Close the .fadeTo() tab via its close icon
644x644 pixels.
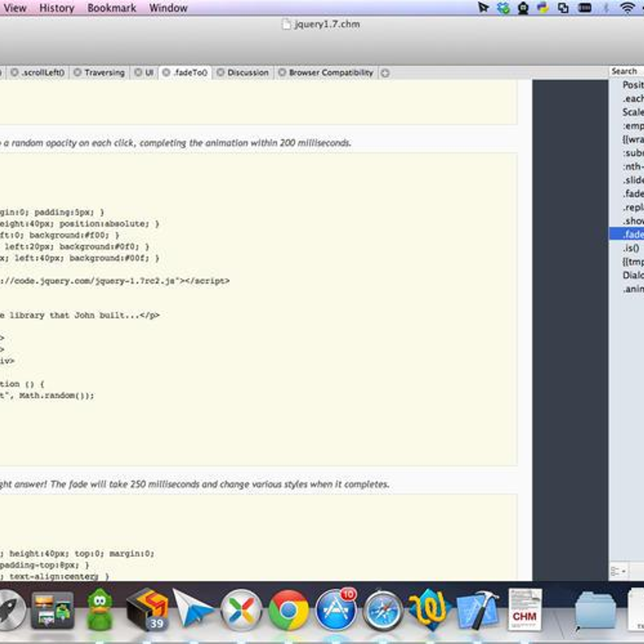click(x=166, y=72)
